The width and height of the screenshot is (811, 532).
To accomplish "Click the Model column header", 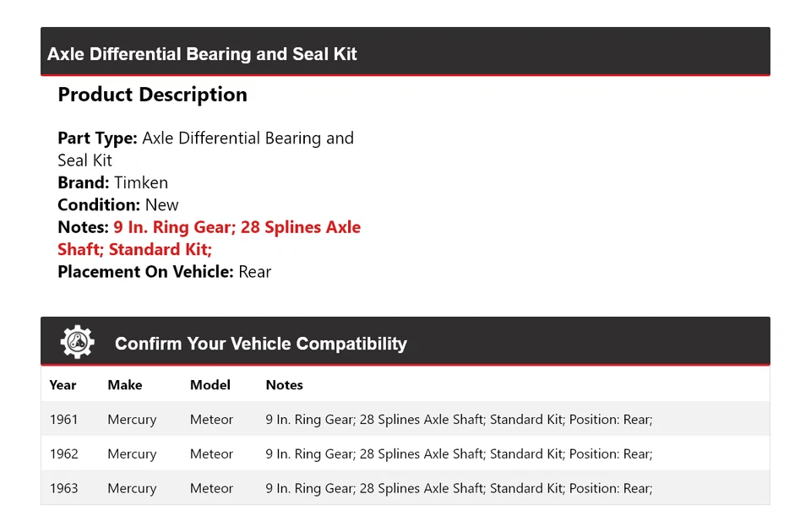I will tap(210, 385).
